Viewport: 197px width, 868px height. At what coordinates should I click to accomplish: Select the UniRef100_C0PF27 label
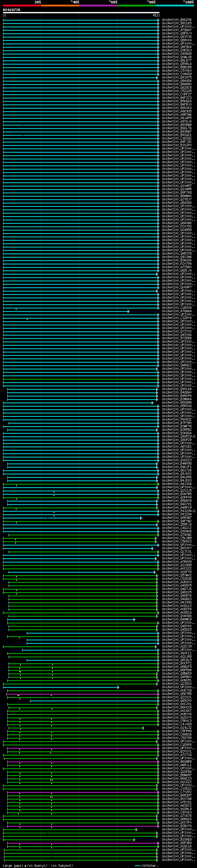coord(177,94)
